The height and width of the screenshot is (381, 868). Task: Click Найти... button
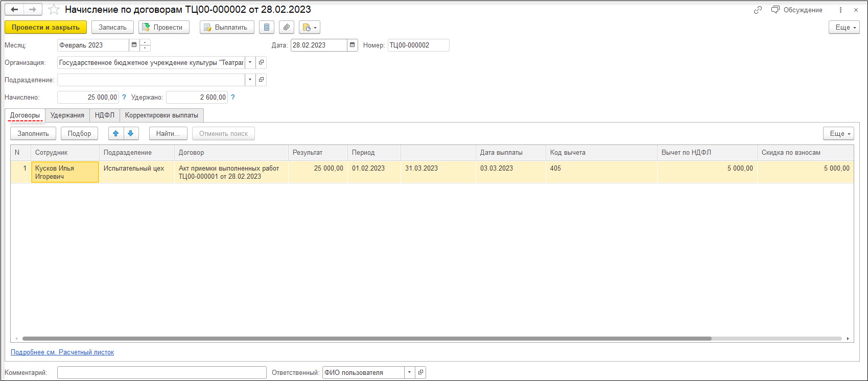coord(168,133)
